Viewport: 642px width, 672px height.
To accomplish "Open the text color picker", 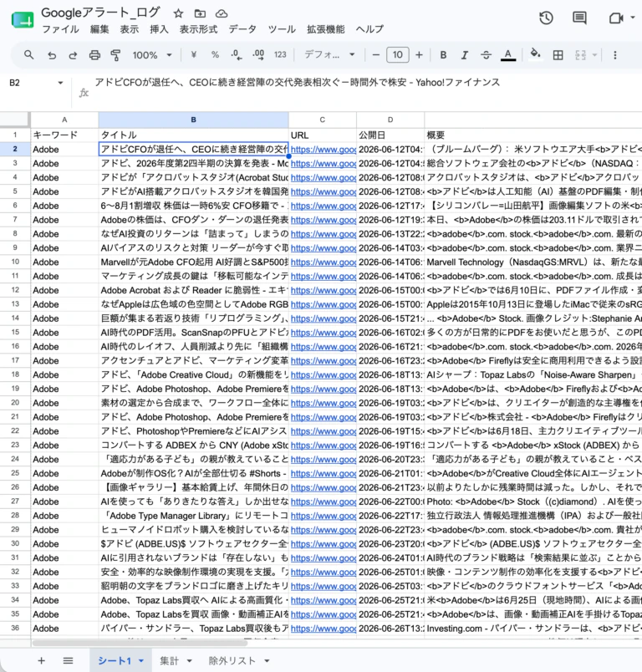I will [508, 55].
